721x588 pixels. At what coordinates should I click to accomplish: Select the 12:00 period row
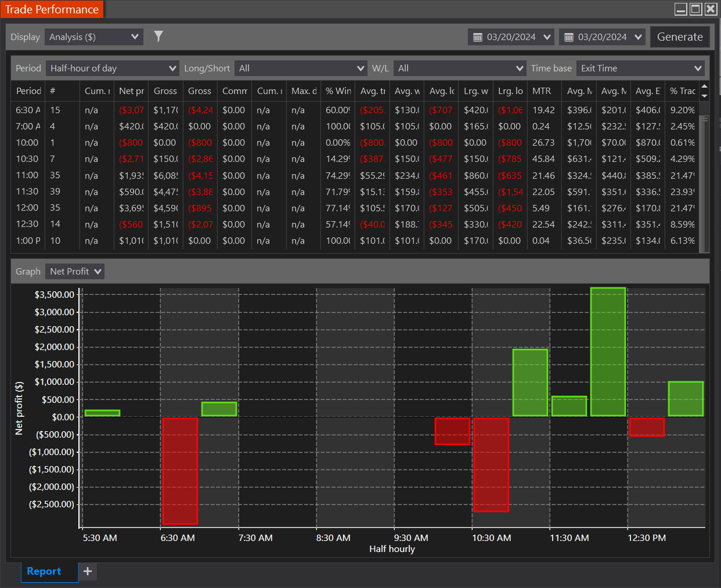(355, 208)
